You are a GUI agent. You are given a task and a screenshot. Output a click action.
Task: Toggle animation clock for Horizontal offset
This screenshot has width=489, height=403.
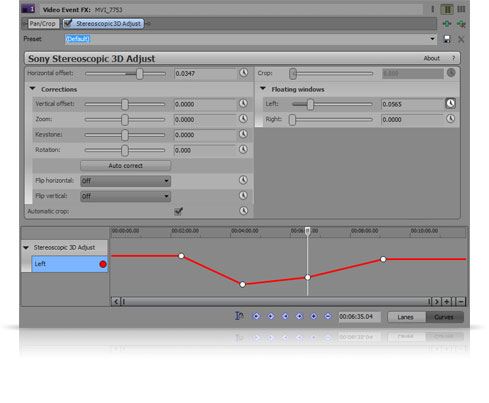pyautogui.click(x=244, y=73)
